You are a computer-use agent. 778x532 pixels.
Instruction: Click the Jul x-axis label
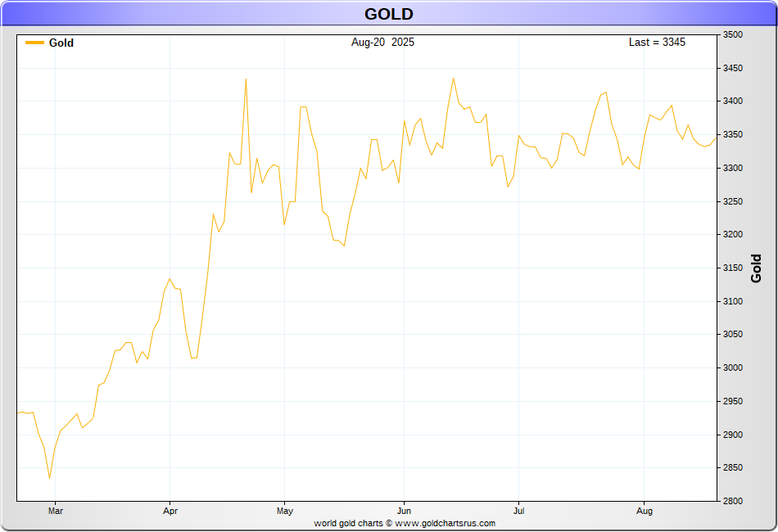point(518,511)
